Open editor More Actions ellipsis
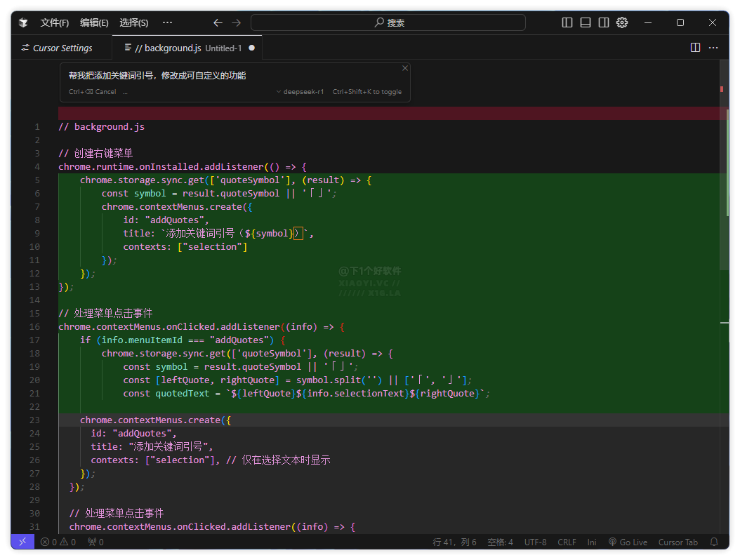 [x=713, y=48]
